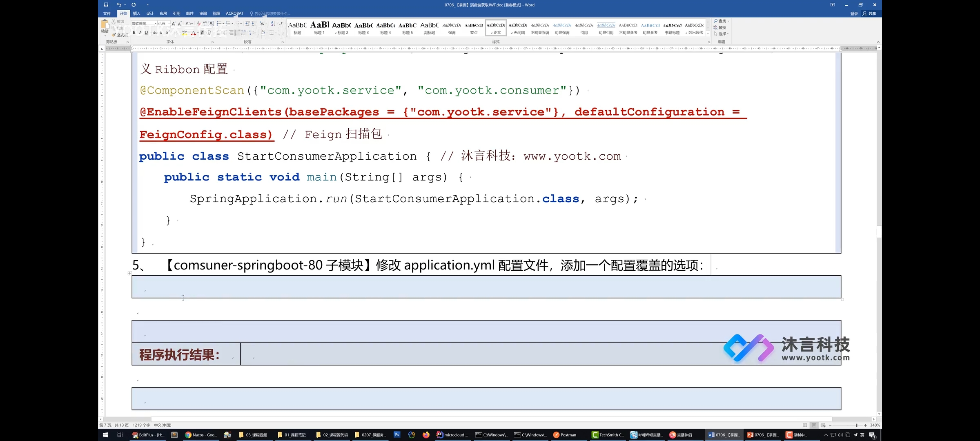Image resolution: width=980 pixels, height=441 pixels.
Task: Click the Ribbon Display Options icon
Action: point(833,5)
